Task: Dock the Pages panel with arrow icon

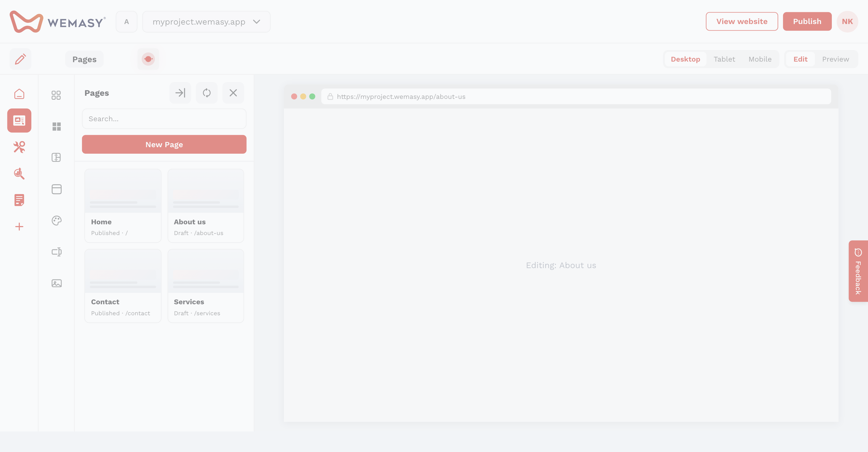Action: point(180,93)
